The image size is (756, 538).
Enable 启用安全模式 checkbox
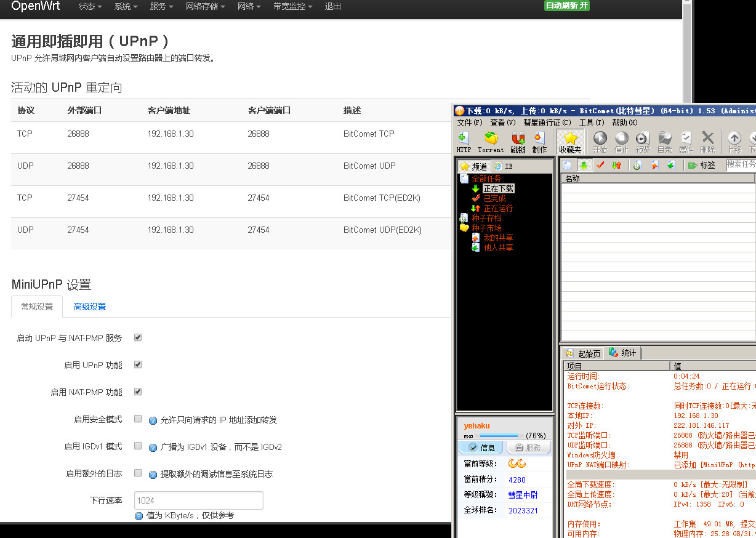click(x=138, y=419)
